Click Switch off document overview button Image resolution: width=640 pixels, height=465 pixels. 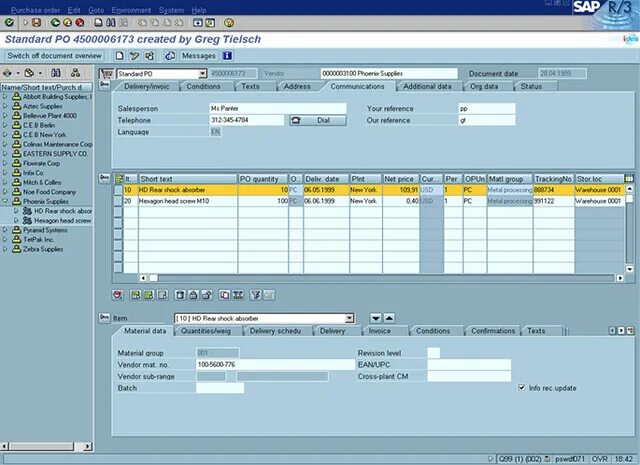click(x=54, y=56)
